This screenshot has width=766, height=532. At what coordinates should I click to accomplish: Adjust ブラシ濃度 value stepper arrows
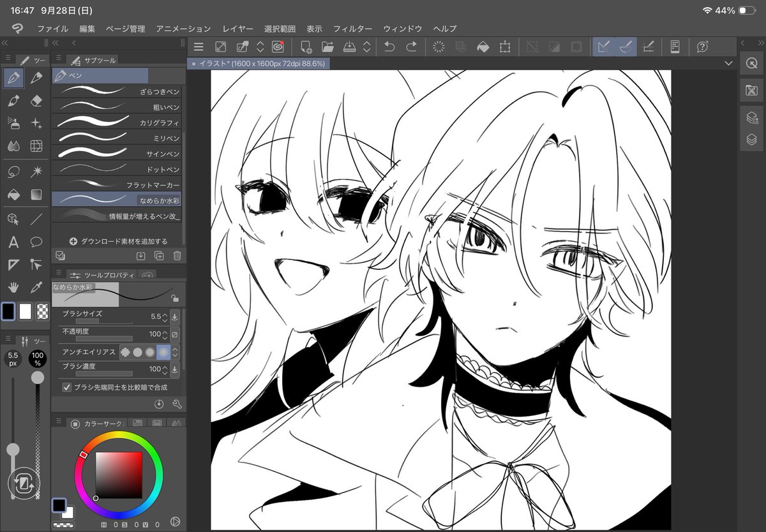coord(165,369)
